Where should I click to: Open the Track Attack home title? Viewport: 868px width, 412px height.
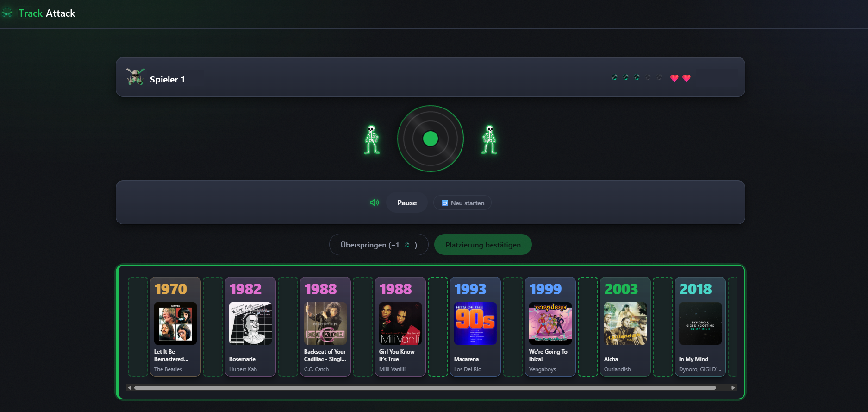pyautogui.click(x=47, y=13)
